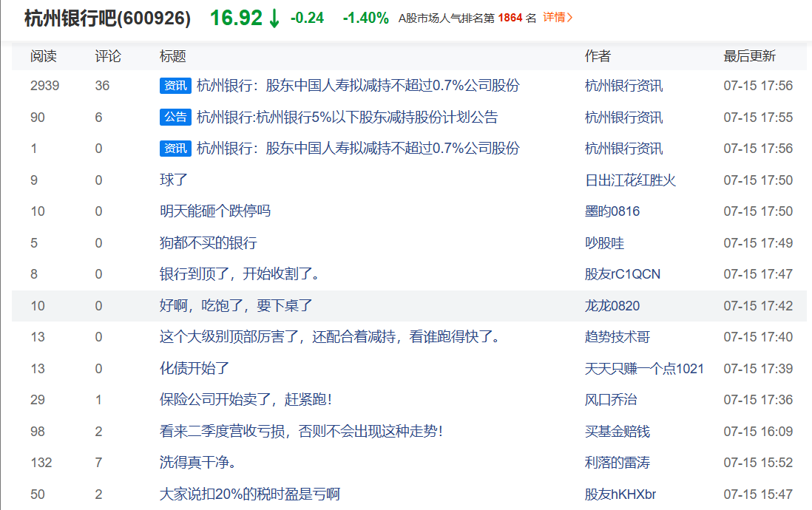Click the price change -0.24
The height and width of the screenshot is (510, 812).
(307, 18)
